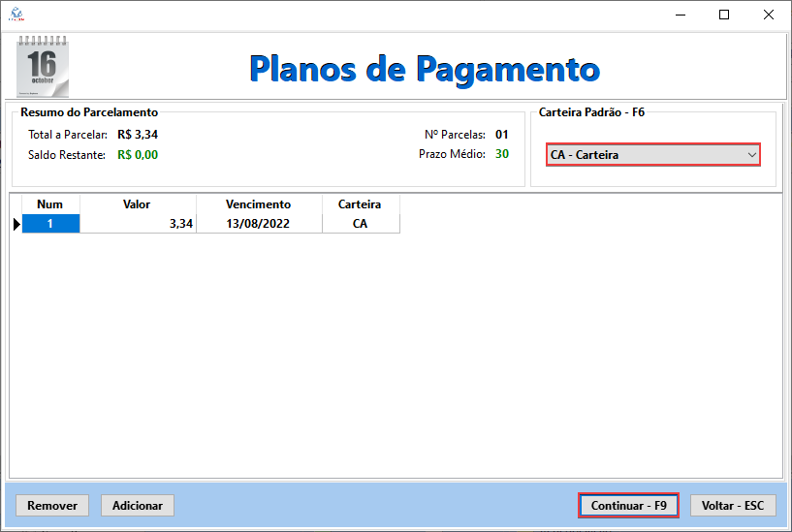Click the calendar icon showing 16 October
This screenshot has height=532, width=792.
pyautogui.click(x=43, y=66)
